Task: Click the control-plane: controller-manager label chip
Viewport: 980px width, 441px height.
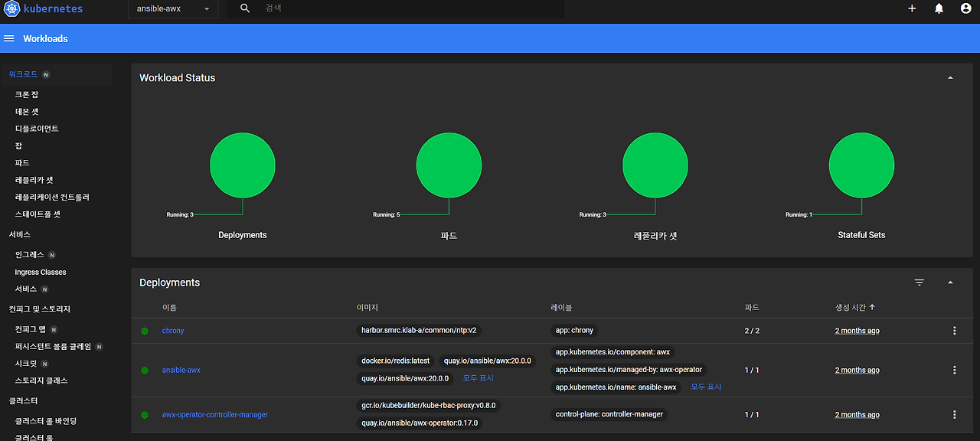Action: tap(609, 414)
